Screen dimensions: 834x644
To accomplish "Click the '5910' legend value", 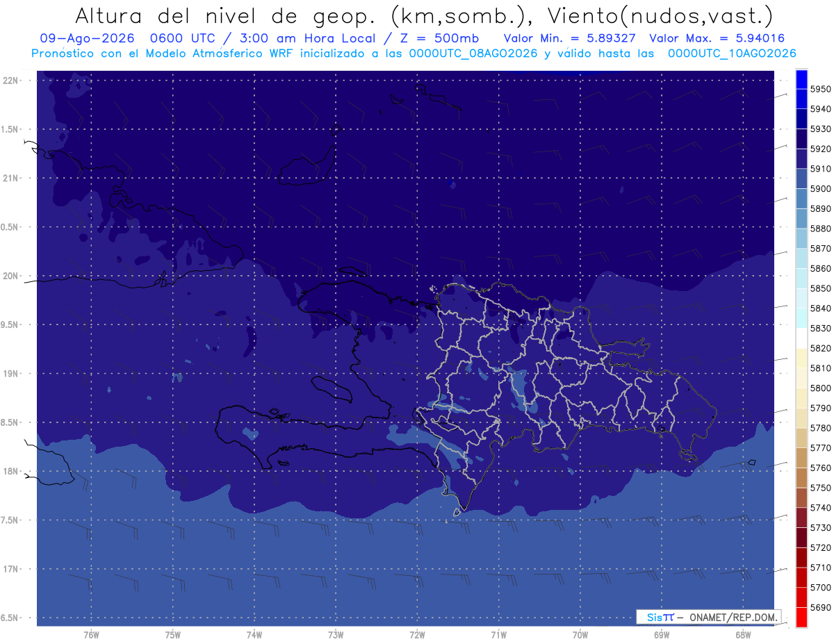I will tap(821, 169).
